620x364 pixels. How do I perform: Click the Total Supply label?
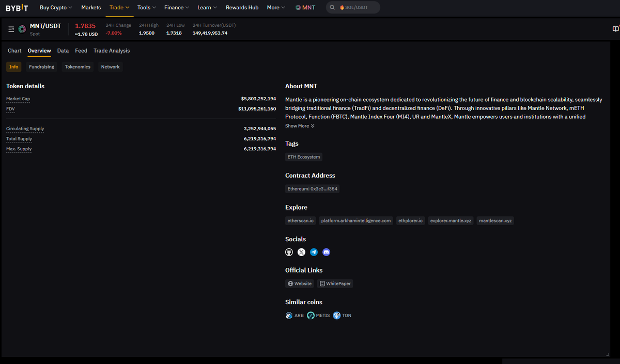(19, 139)
